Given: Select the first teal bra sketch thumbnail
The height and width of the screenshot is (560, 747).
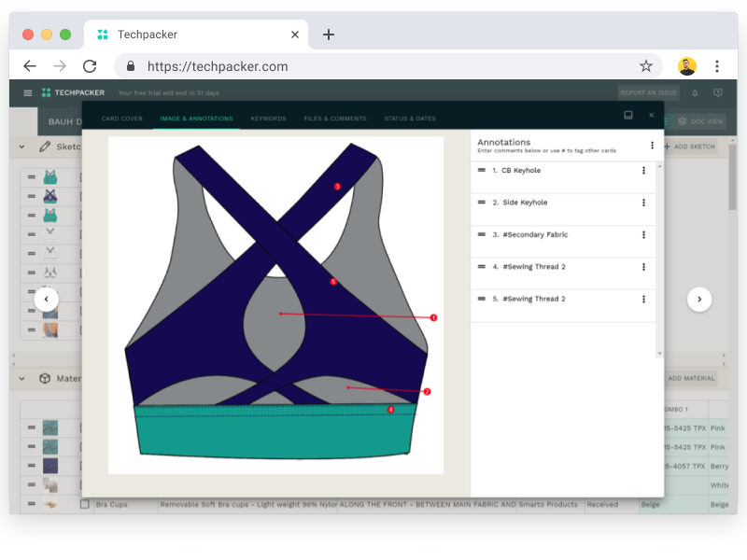Looking at the screenshot, I should (x=50, y=177).
